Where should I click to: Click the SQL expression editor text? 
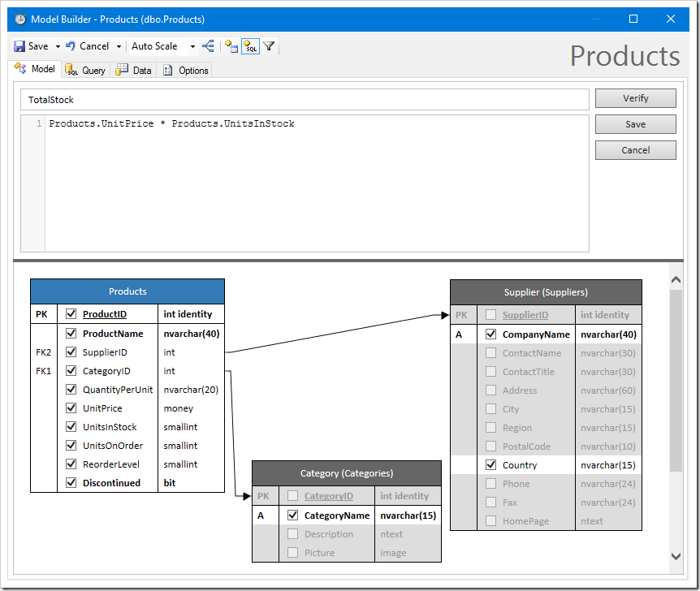coord(171,123)
